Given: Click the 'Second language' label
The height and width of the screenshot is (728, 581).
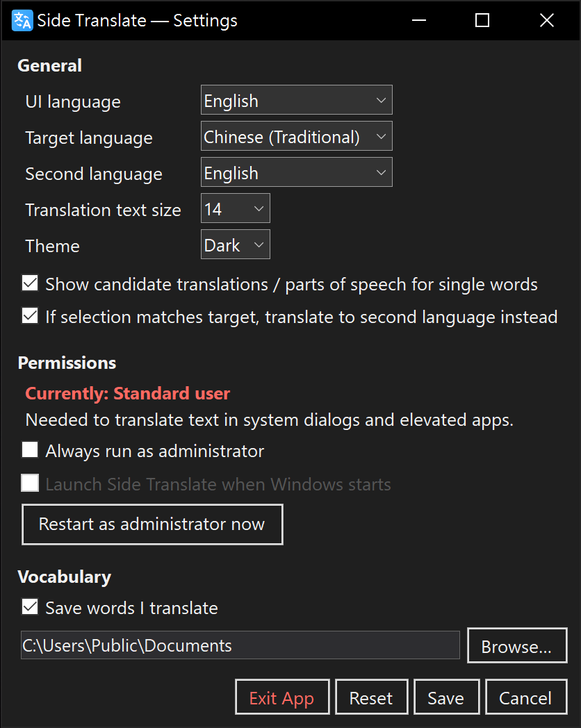Looking at the screenshot, I should 94,174.
